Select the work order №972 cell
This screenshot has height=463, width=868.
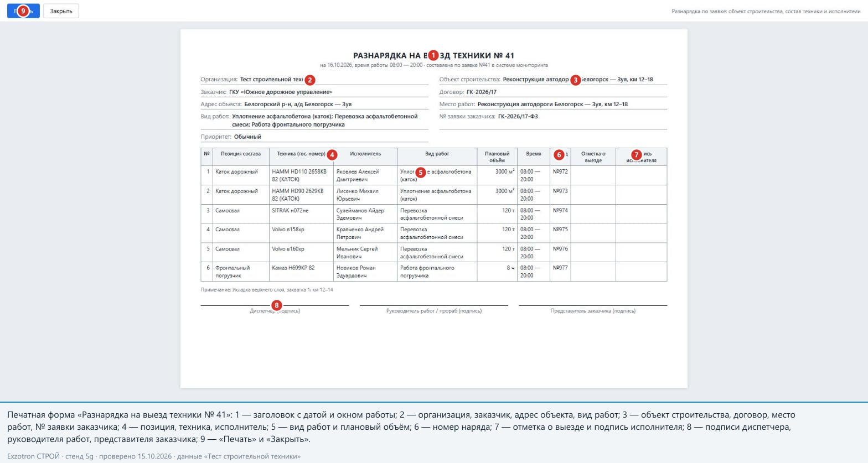coord(560,175)
